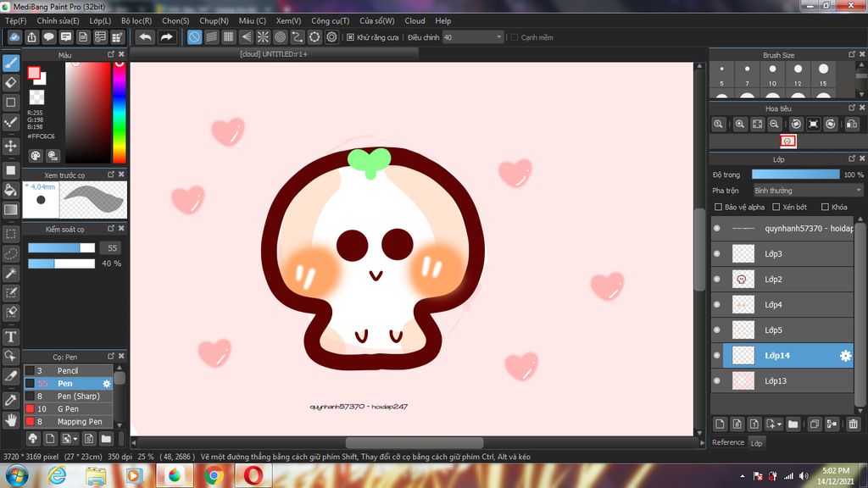Viewport: 868px width, 488px height.
Task: Select the Mapping Pen brush
Action: coord(69,422)
